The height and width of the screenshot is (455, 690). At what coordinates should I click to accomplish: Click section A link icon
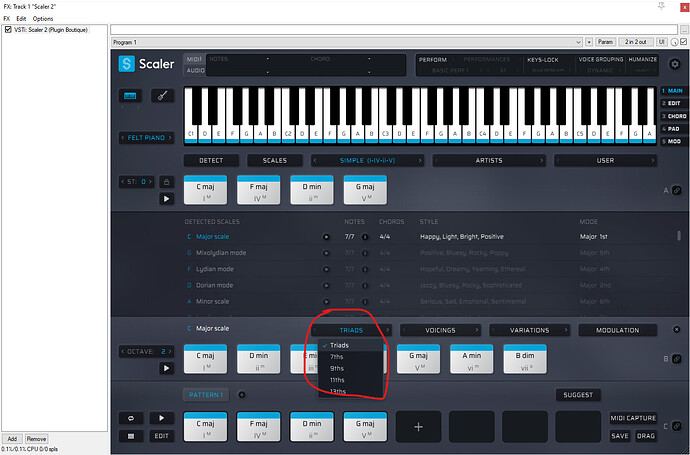point(677,191)
